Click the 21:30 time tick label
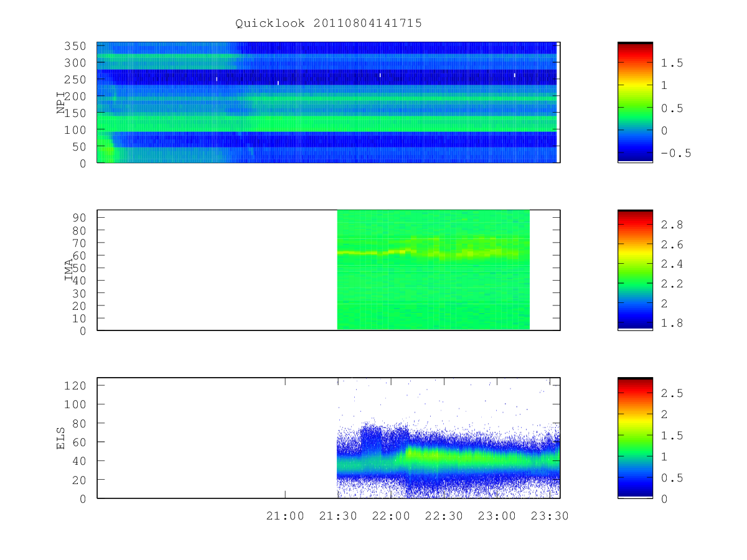Image resolution: width=747 pixels, height=560 pixels. coord(338,516)
